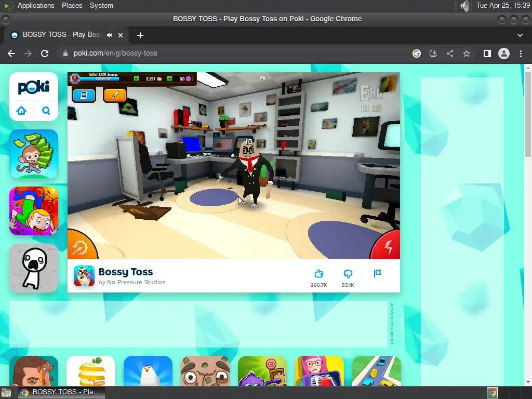The width and height of the screenshot is (532, 399).
Task: Click the address bar URL
Action: point(115,54)
